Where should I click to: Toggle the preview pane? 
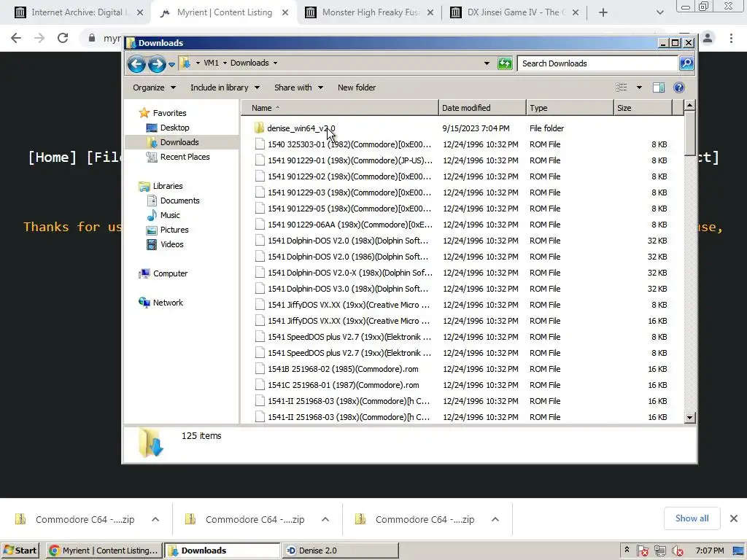[x=659, y=87]
